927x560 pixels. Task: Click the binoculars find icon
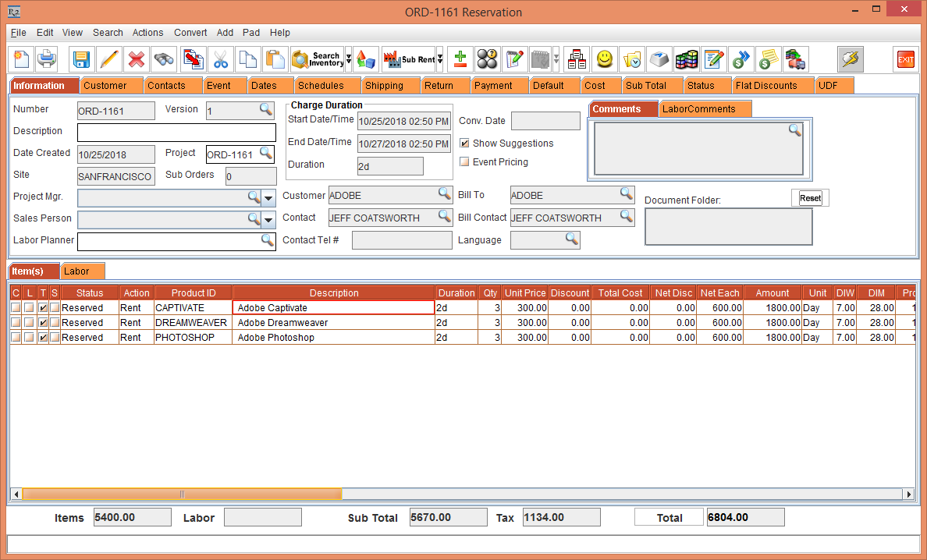[x=164, y=59]
